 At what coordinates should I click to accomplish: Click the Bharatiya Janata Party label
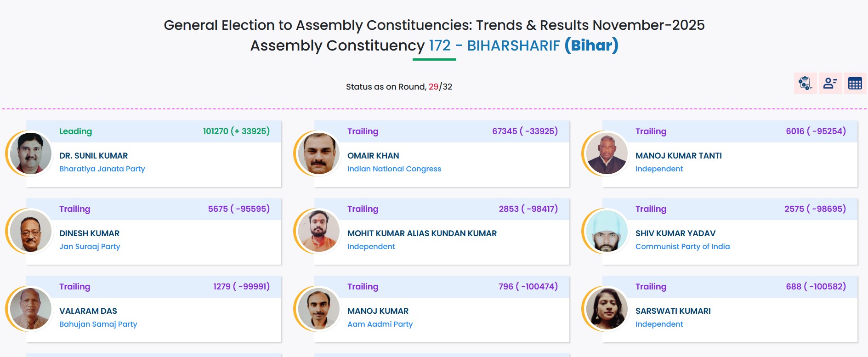tap(102, 169)
